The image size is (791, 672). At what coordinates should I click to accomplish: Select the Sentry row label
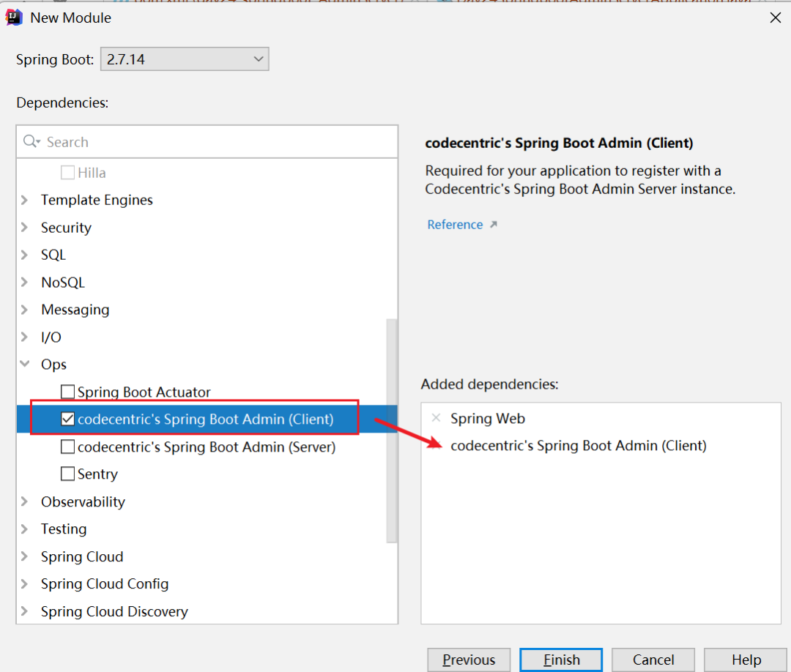(x=97, y=474)
